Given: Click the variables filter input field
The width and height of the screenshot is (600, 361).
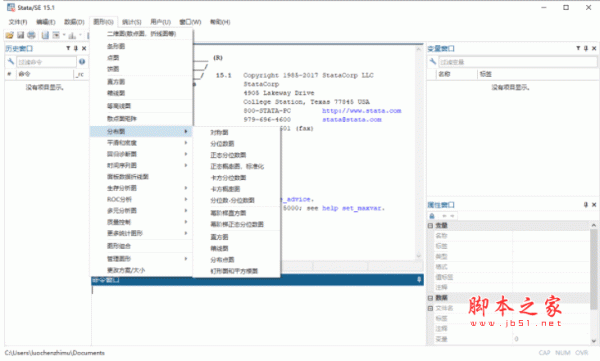Looking at the screenshot, I should (518, 62).
